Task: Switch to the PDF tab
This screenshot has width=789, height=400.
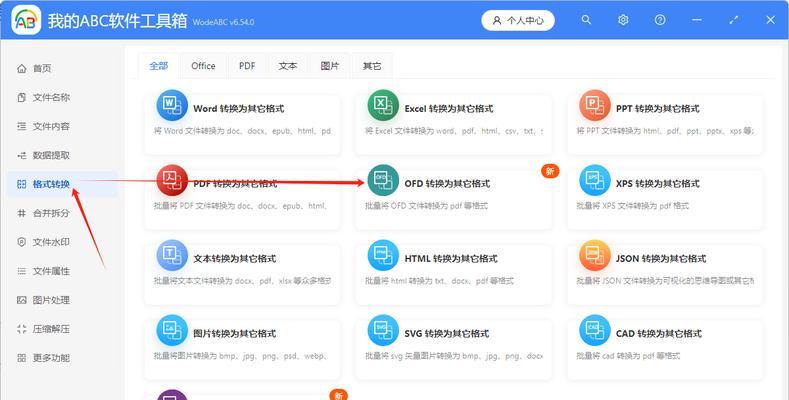Action: (x=247, y=66)
